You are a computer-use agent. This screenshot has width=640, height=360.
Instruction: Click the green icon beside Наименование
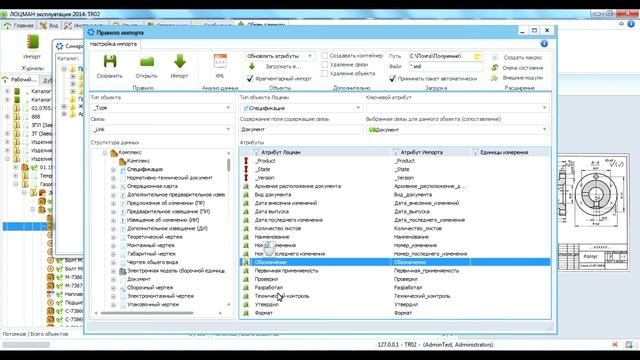(x=246, y=237)
